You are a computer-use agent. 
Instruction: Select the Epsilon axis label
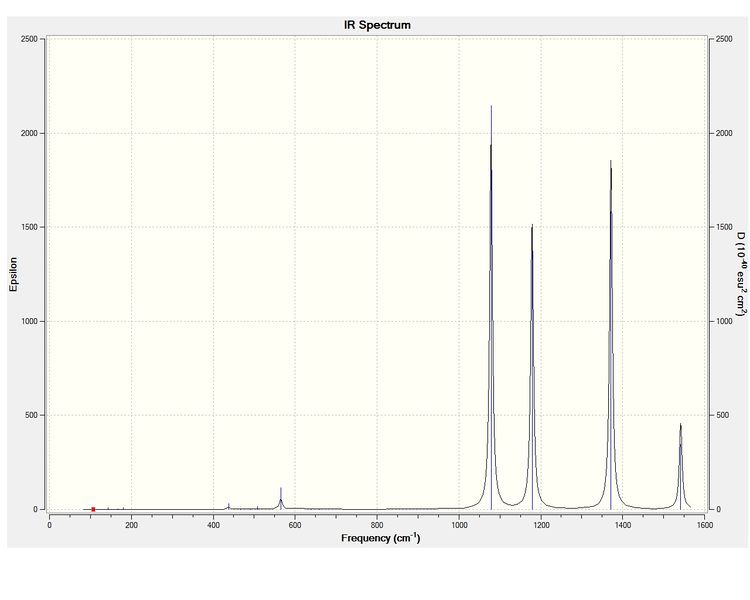tap(13, 274)
